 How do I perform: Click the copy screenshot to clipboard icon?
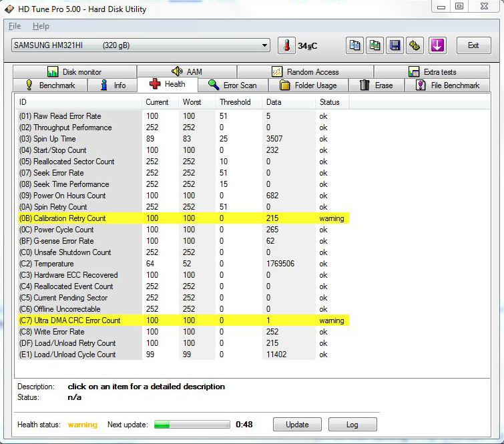pos(375,45)
